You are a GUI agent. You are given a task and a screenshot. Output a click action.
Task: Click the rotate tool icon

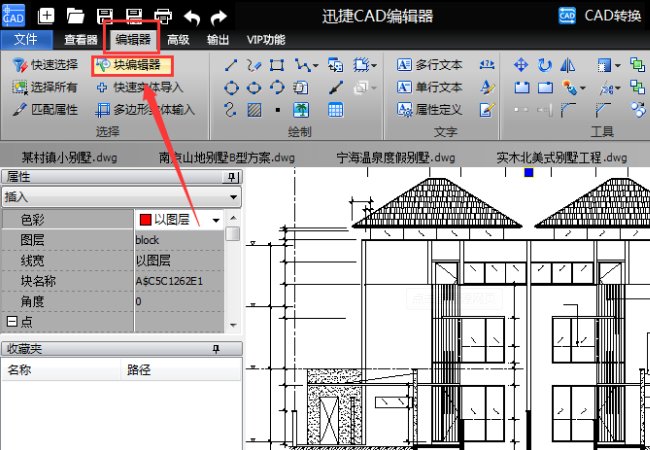tap(544, 65)
